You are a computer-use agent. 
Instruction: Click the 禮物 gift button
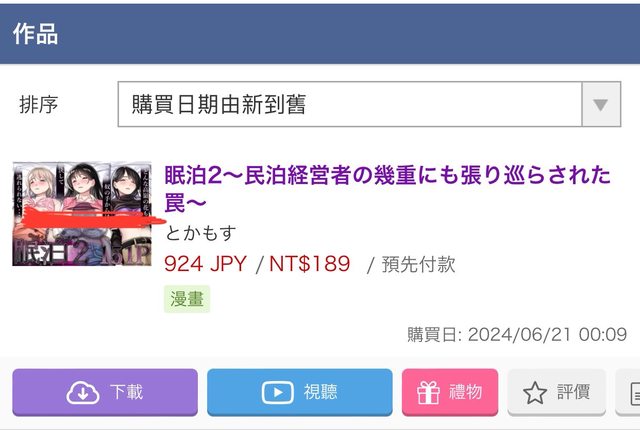click(x=450, y=392)
